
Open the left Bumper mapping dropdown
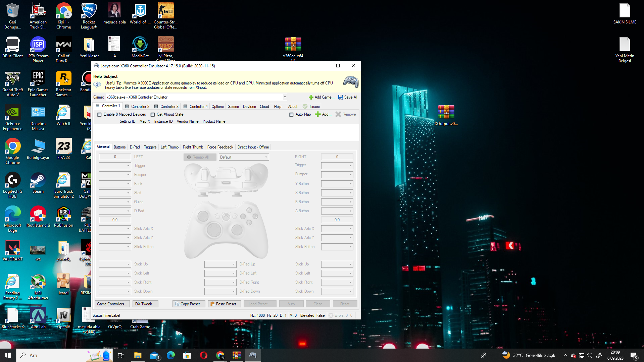115,175
